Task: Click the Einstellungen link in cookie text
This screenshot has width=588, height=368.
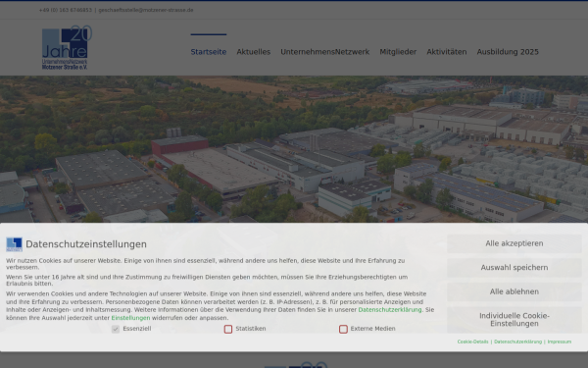Action: 130,318
